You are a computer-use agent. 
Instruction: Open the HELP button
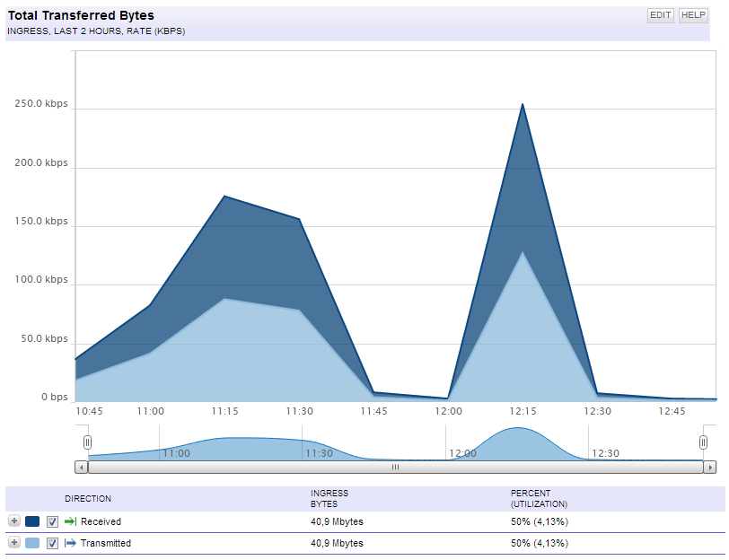(x=693, y=15)
